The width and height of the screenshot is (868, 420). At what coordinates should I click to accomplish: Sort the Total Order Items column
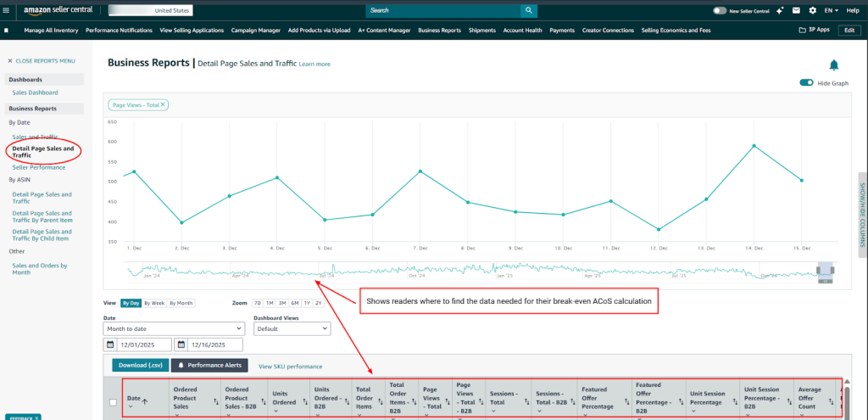[381, 402]
